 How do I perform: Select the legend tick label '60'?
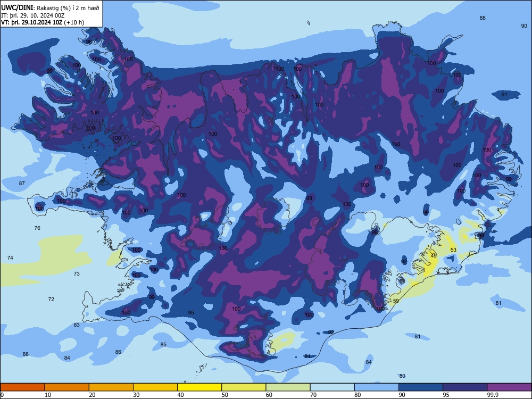pos(269,395)
